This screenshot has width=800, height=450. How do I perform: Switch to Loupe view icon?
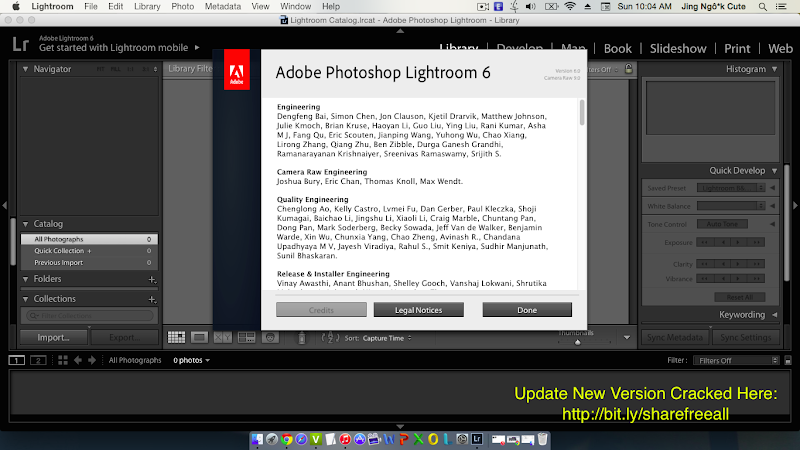pyautogui.click(x=199, y=337)
